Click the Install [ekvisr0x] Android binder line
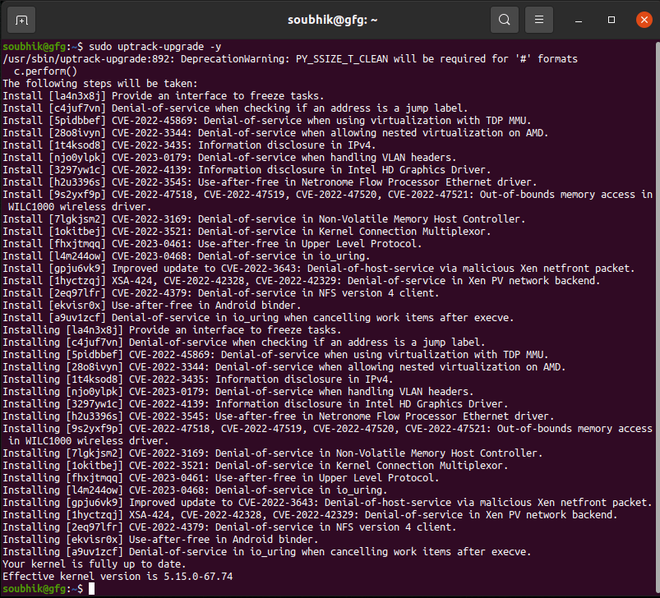 tap(152, 305)
